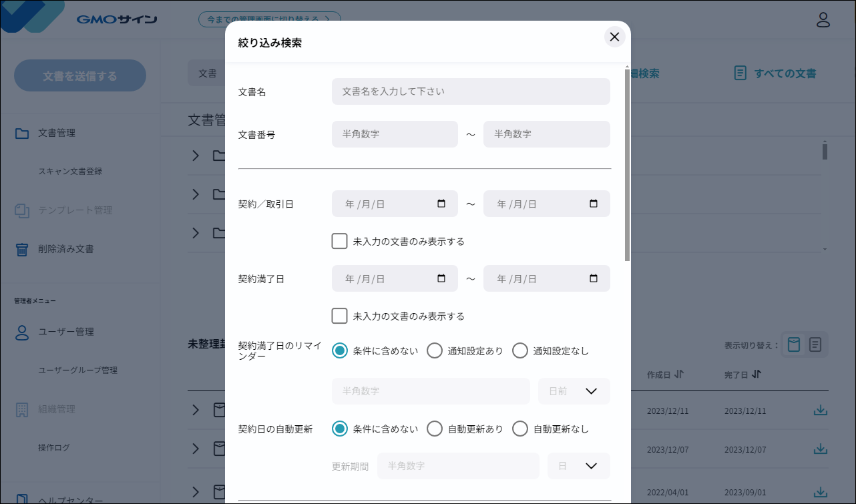The height and width of the screenshot is (504, 856).
Task: Open calendar picker for 契約満了日 end date
Action: tap(594, 279)
